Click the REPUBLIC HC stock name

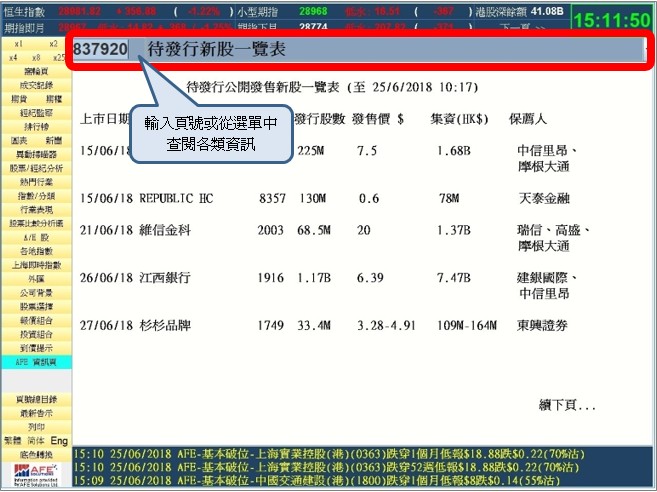point(176,198)
